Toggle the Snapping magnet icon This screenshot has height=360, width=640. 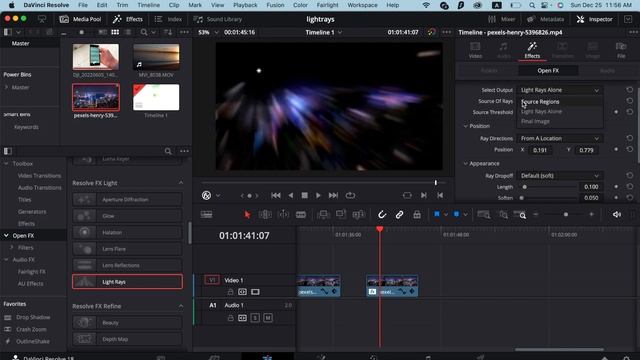click(x=382, y=215)
